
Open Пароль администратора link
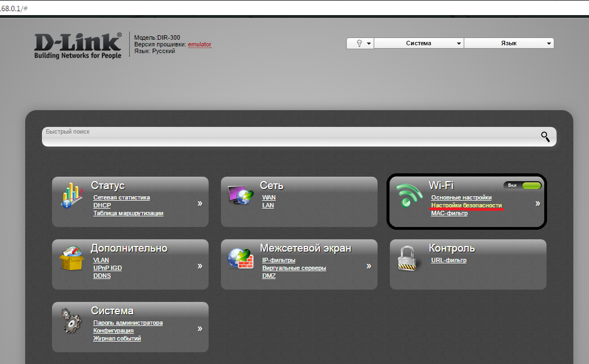click(x=128, y=323)
